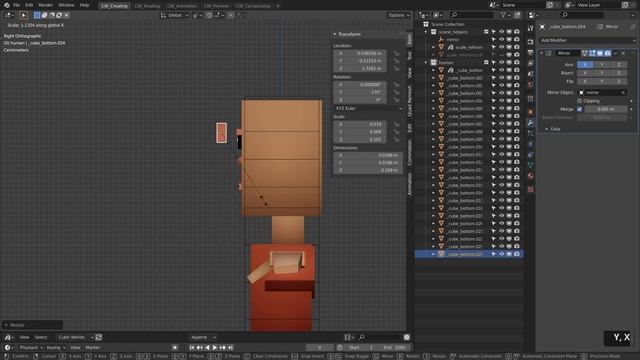Open the XYZ Euler rotation mode dropdown
640x360 pixels.
(368, 109)
